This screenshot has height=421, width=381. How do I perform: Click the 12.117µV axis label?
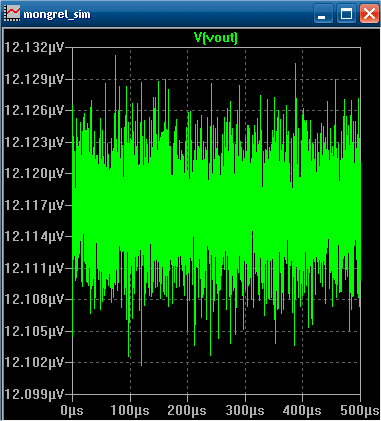34,205
